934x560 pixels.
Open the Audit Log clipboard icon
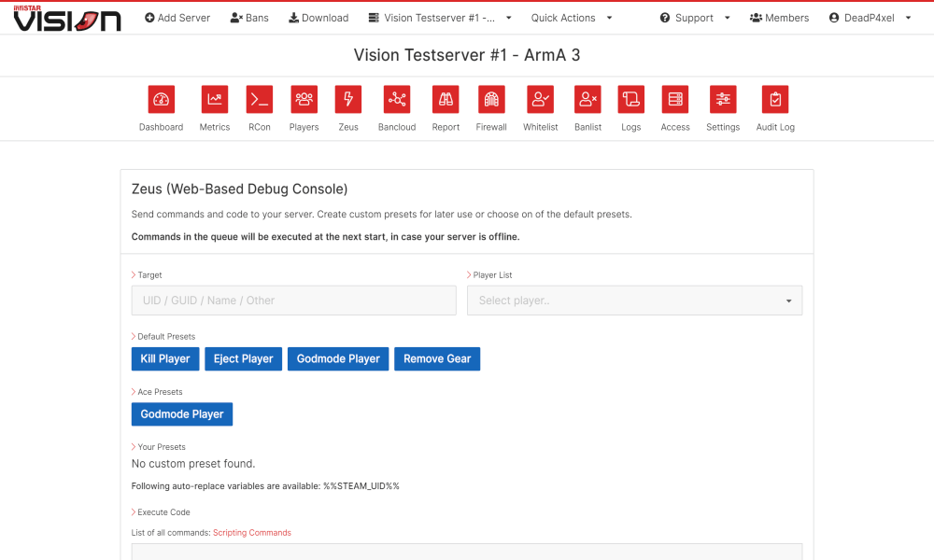(775, 99)
